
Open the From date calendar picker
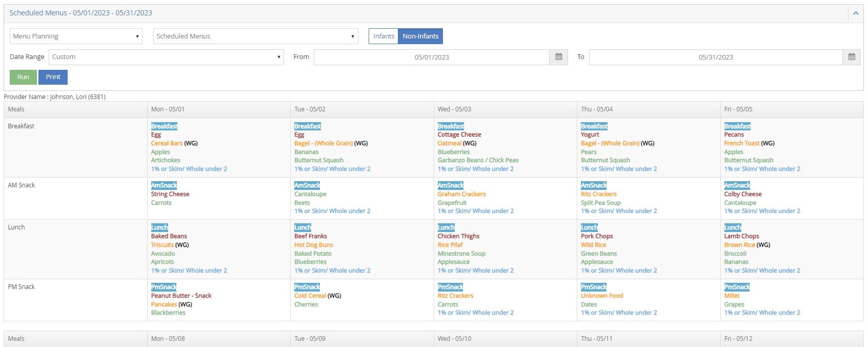pos(558,57)
